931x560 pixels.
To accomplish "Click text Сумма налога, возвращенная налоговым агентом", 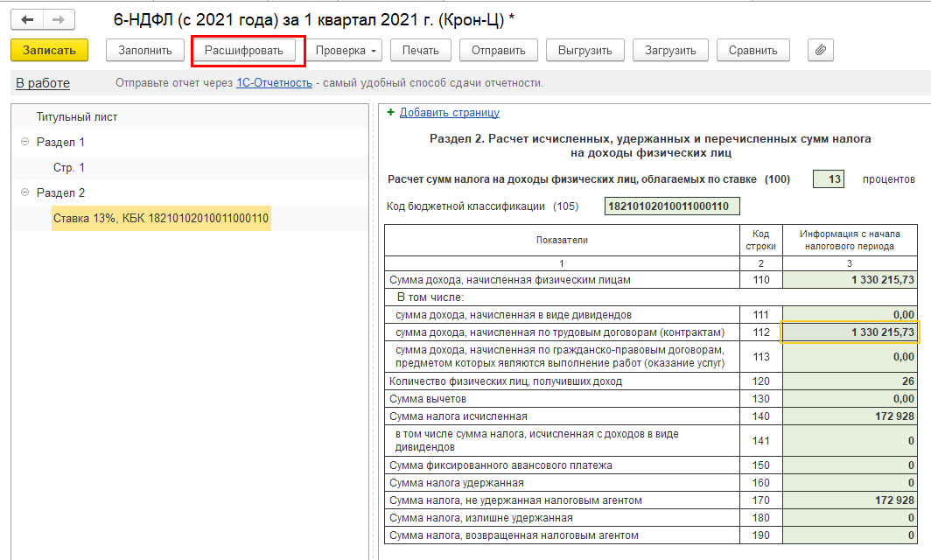I will 514,535.
